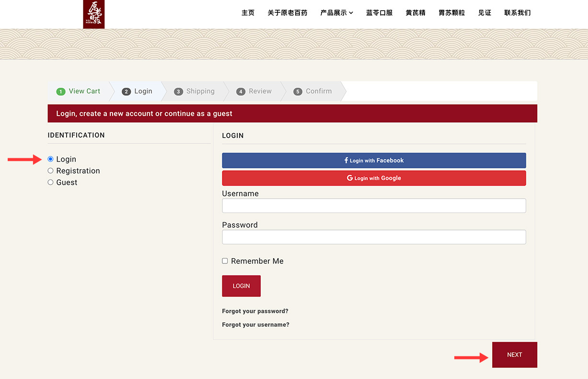
Task: Click the Google login button
Action: (x=374, y=178)
